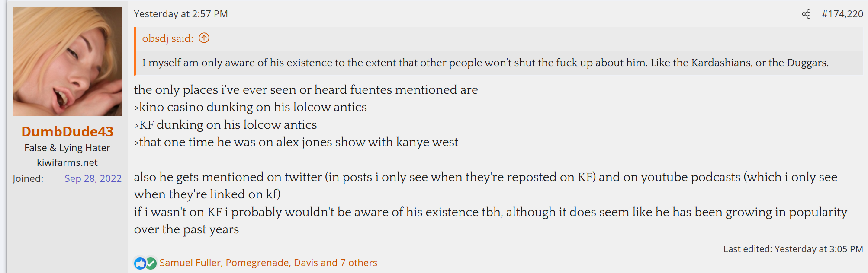Select Davis in the reactions list
This screenshot has width=868, height=273.
point(306,263)
